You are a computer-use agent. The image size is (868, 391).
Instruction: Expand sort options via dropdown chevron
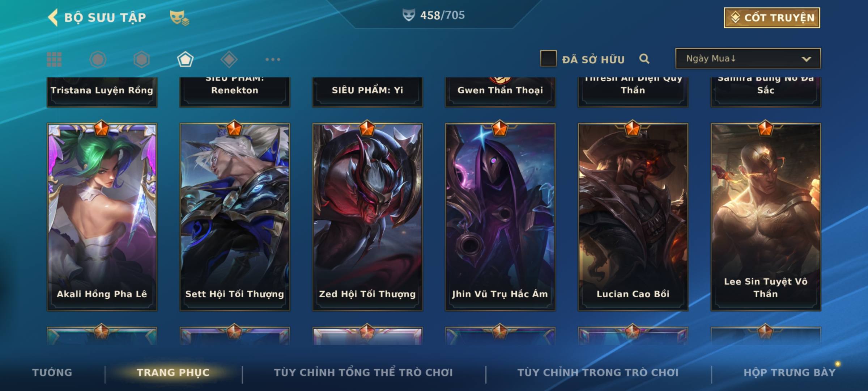(x=806, y=59)
